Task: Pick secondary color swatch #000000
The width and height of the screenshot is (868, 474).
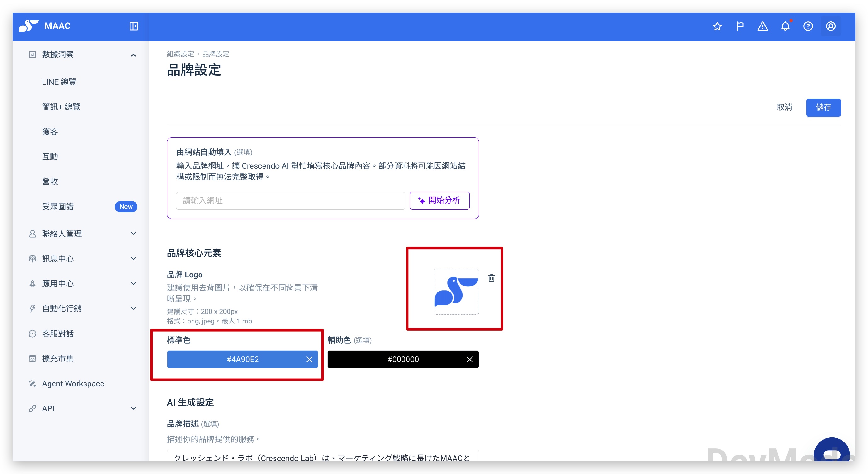Action: (x=403, y=360)
